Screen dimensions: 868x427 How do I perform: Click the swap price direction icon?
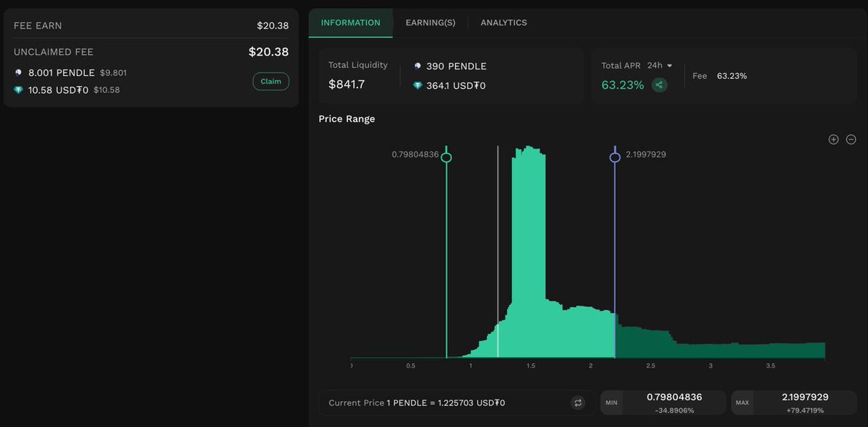point(578,403)
